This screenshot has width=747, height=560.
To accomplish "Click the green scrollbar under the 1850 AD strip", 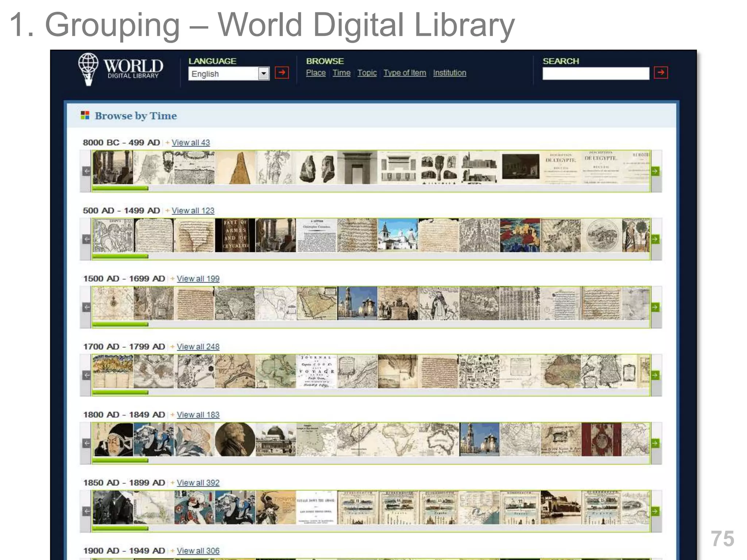I will (120, 528).
